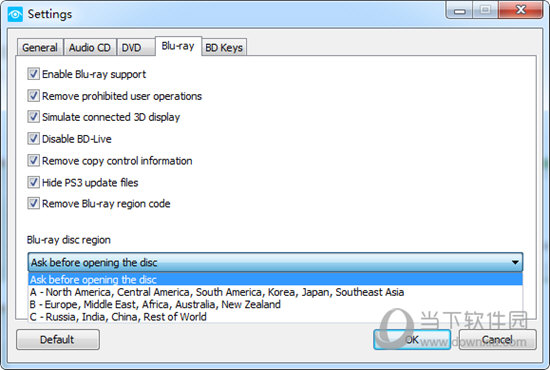Screen dimensions: 550x370
Task: Toggle Hide PS3 update files
Action: pos(33,182)
